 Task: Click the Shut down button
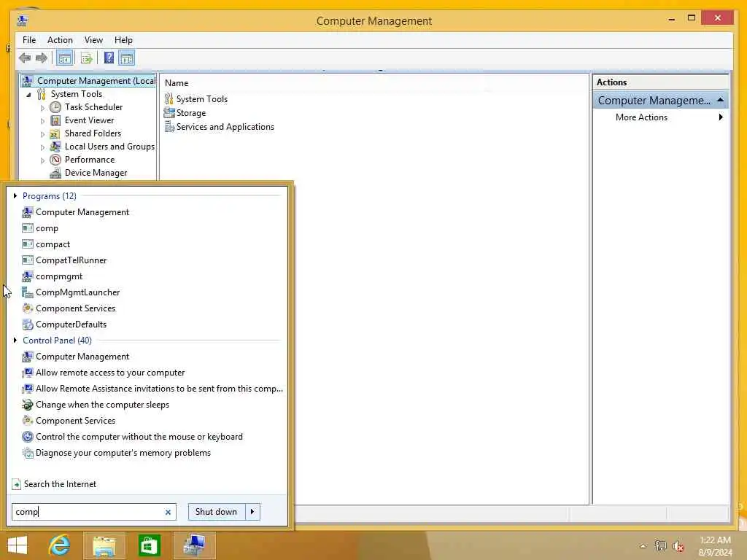point(217,512)
